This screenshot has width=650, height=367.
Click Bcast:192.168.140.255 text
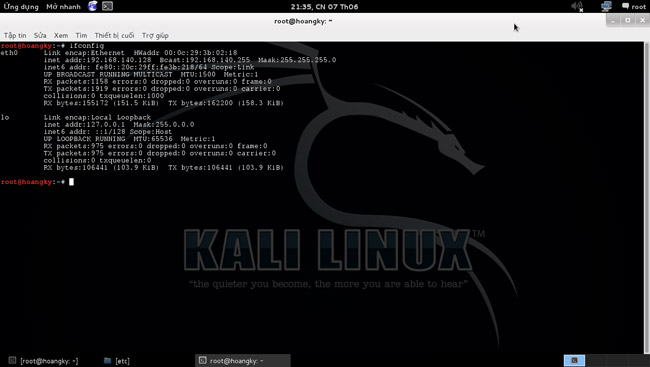pos(205,60)
